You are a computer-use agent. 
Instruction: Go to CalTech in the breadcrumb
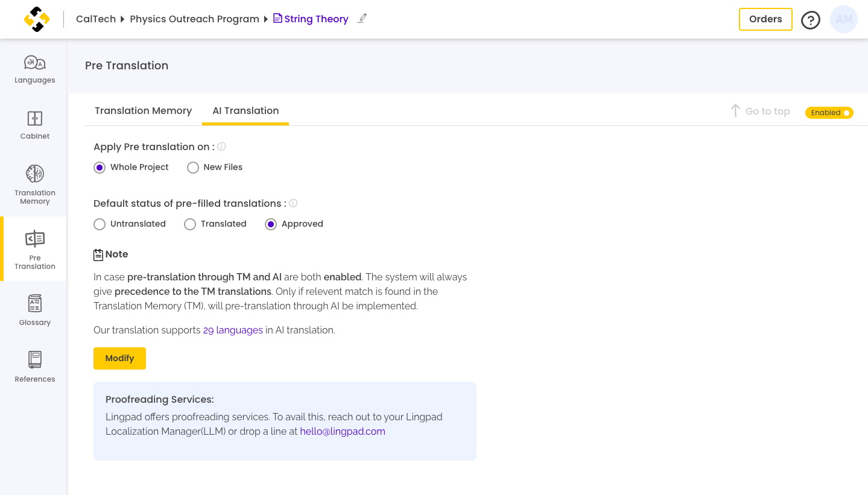[96, 19]
